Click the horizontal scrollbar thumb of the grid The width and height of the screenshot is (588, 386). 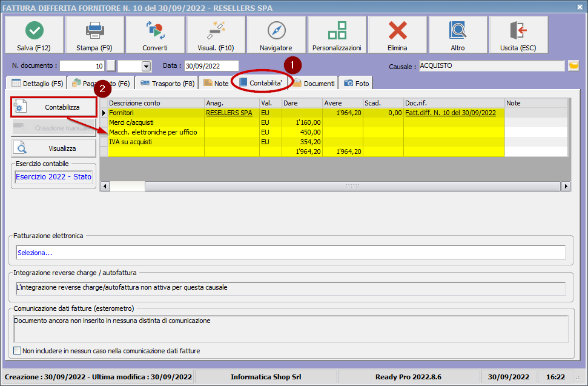pos(352,187)
